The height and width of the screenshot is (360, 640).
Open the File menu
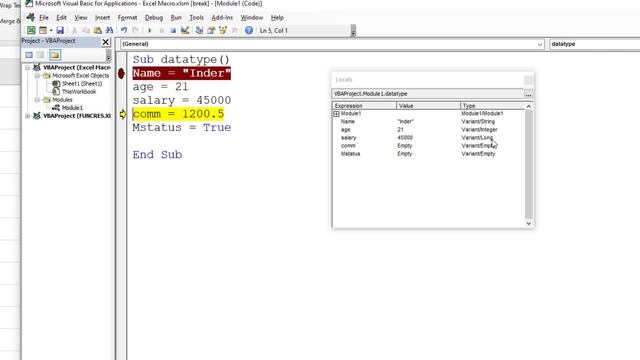[44, 18]
